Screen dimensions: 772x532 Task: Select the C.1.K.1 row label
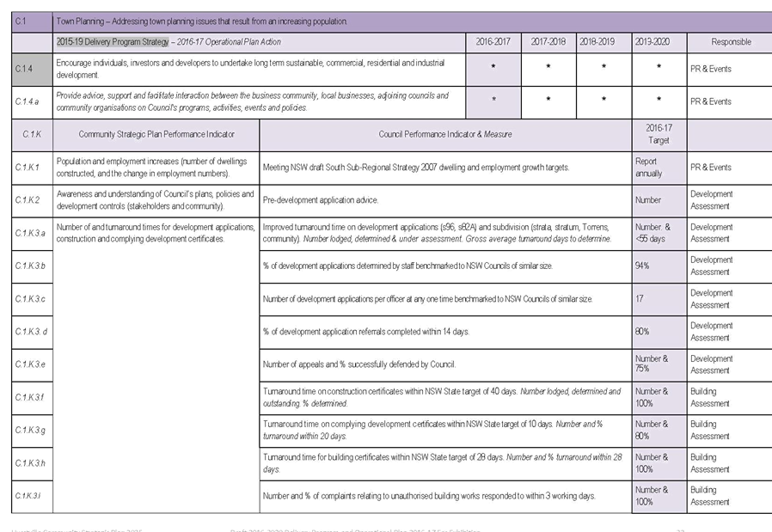32,167
